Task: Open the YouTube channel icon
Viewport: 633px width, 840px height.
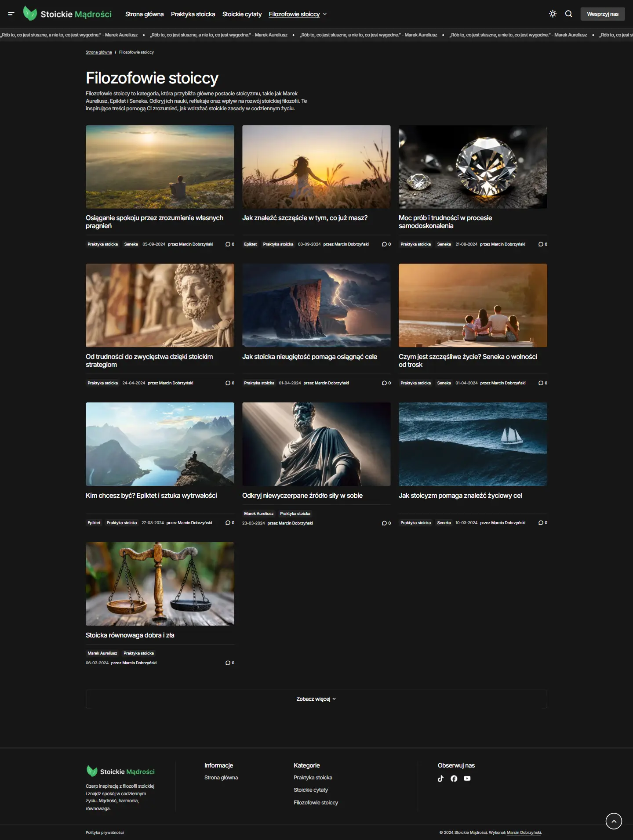Action: (467, 778)
